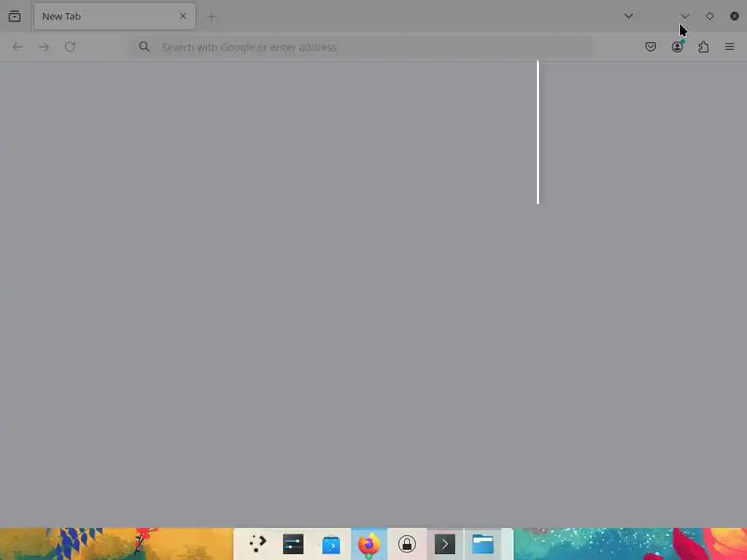Image resolution: width=747 pixels, height=560 pixels.
Task: Open the Firefox account menu
Action: pos(677,47)
